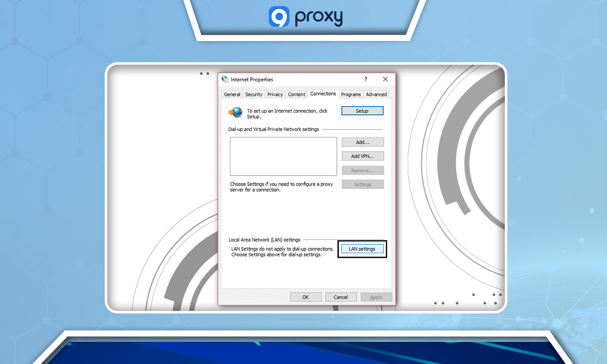Image resolution: width=607 pixels, height=364 pixels.
Task: Click the Cancel button
Action: (x=341, y=297)
